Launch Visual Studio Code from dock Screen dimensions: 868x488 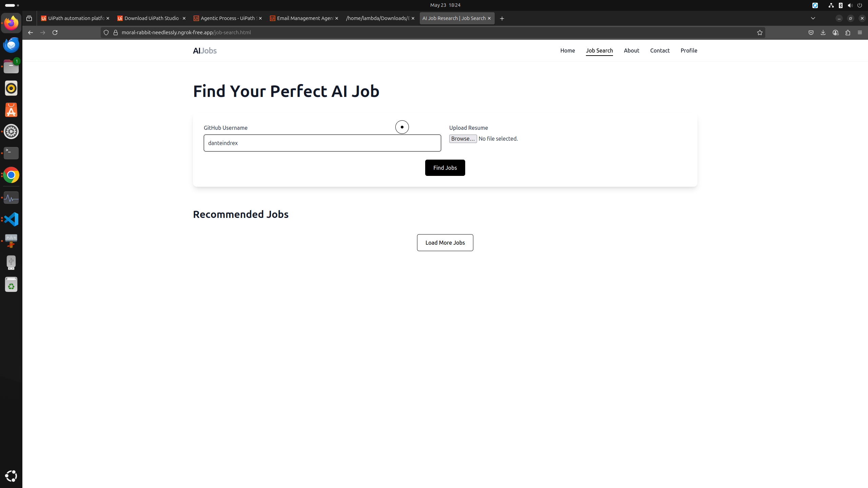coord(11,219)
